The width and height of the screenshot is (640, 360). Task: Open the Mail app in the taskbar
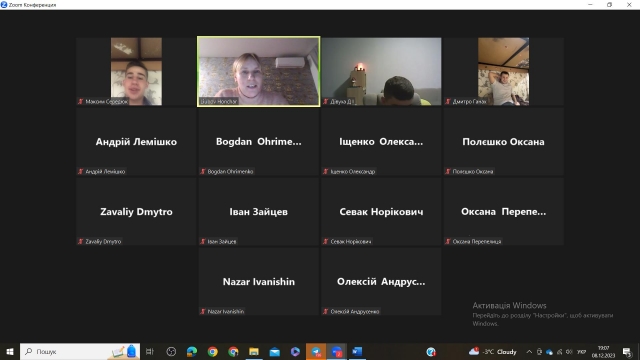(275, 351)
